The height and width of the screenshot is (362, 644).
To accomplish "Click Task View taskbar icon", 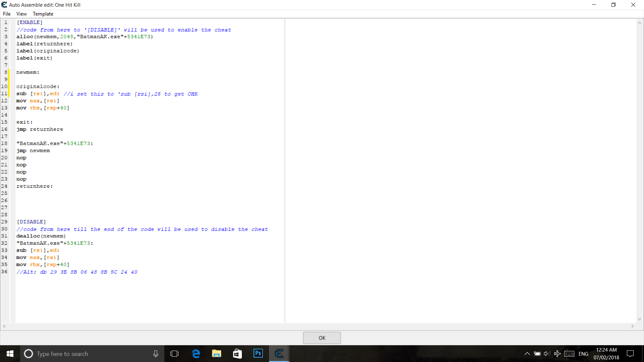I will point(174,354).
